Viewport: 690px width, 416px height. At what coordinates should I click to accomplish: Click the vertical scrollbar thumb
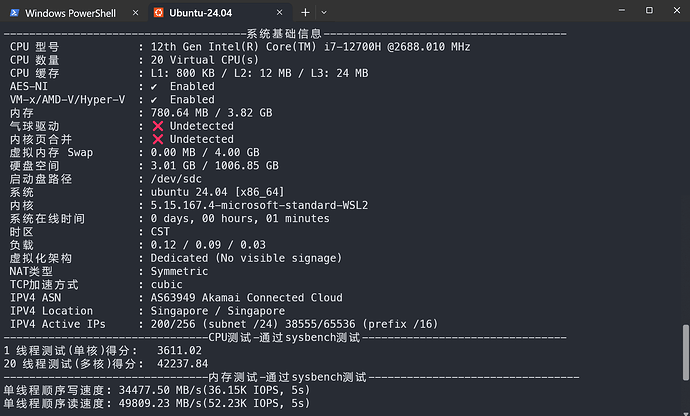(686, 352)
